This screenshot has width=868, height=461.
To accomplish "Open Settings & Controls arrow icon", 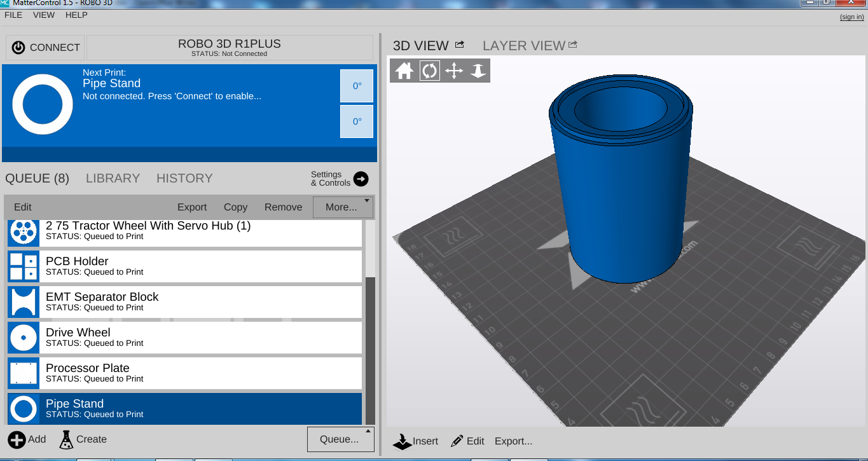I will (x=361, y=179).
